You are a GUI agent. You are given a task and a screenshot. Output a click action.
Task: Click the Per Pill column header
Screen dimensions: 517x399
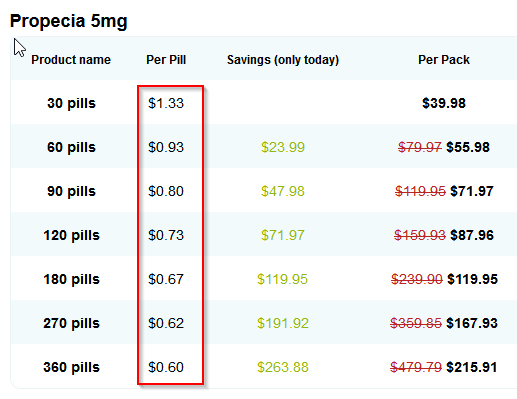coord(166,60)
